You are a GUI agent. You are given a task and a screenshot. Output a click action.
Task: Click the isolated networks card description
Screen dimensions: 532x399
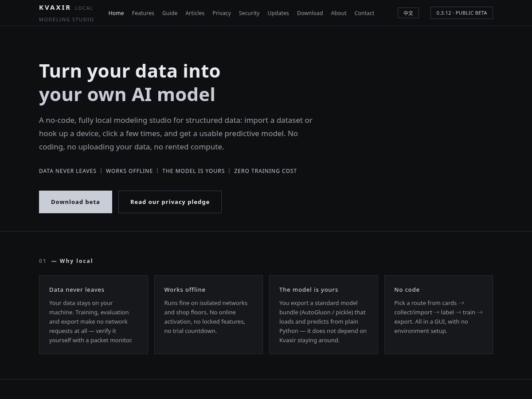tap(206, 317)
